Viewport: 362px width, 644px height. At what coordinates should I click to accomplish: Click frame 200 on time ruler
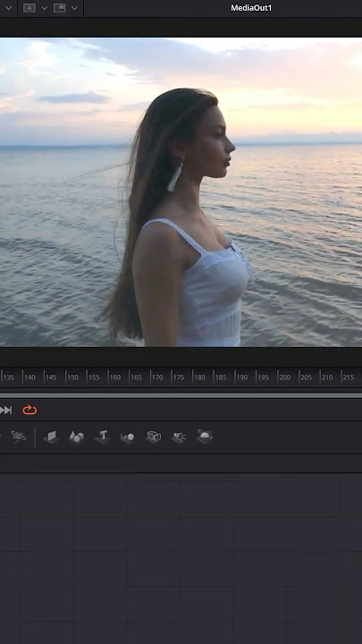284,377
